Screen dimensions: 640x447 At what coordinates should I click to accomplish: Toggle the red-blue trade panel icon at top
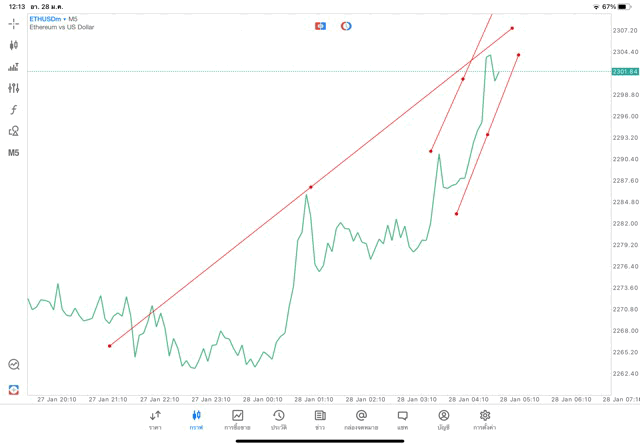coord(320,26)
